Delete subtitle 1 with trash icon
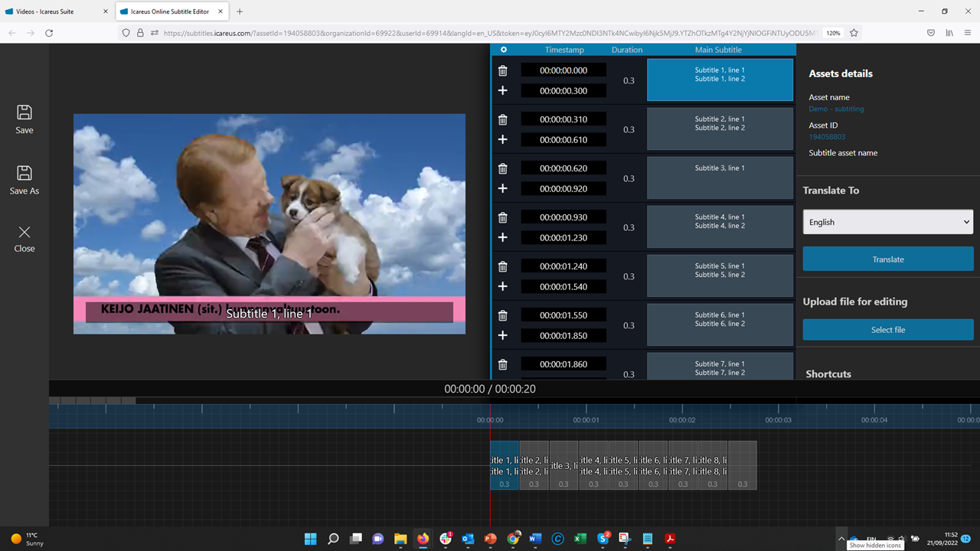 click(503, 70)
